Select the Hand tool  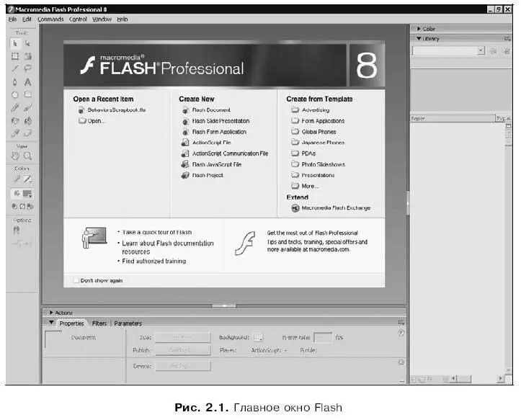[x=15, y=155]
